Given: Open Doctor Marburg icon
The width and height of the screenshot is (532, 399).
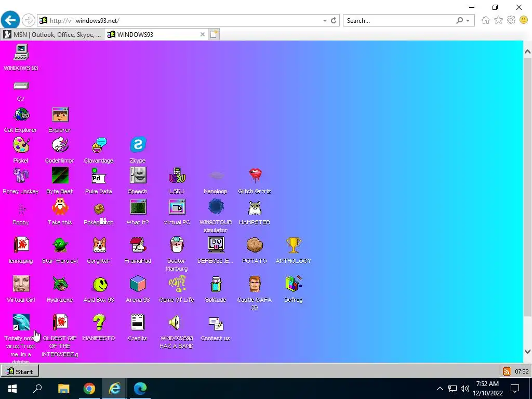Looking at the screenshot, I should 177,245.
